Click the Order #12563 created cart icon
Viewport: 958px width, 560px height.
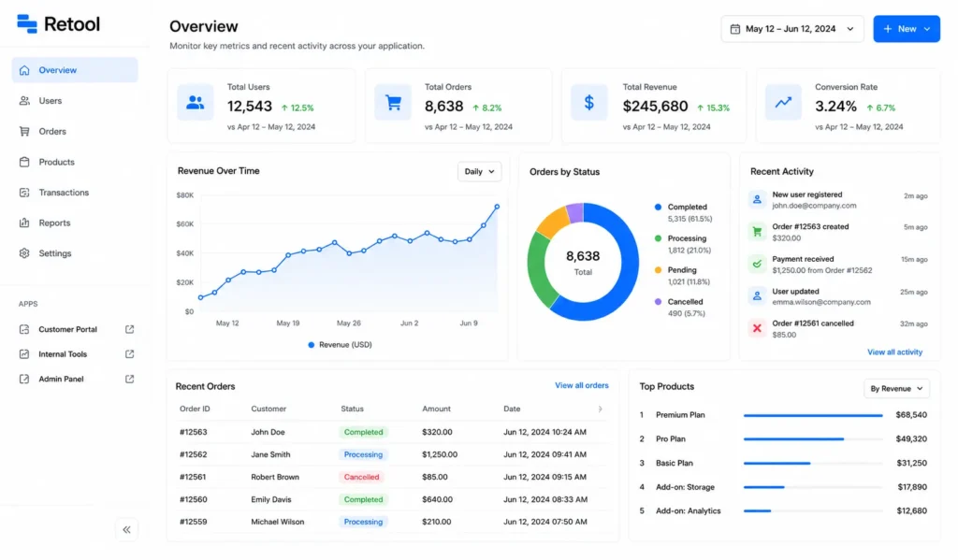point(757,232)
